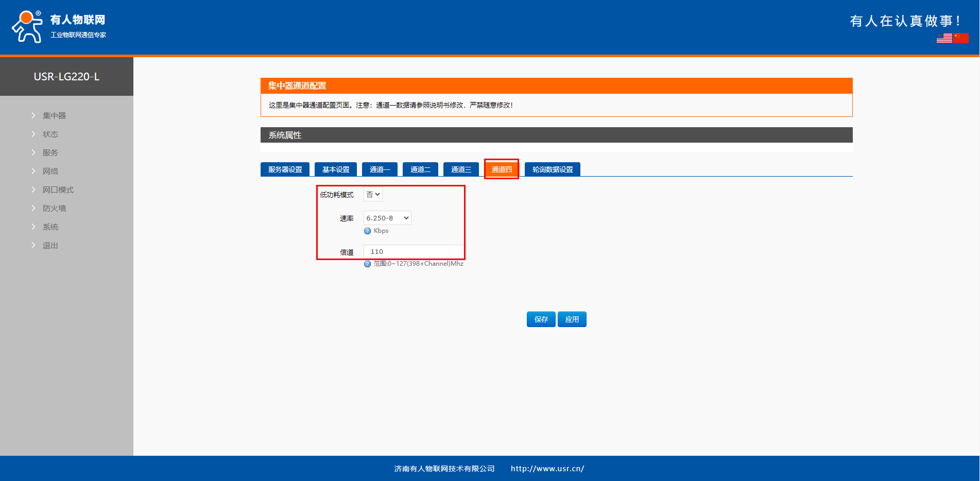Open the www.usr.cn footer link
Image resolution: width=980 pixels, height=481 pixels.
547,469
